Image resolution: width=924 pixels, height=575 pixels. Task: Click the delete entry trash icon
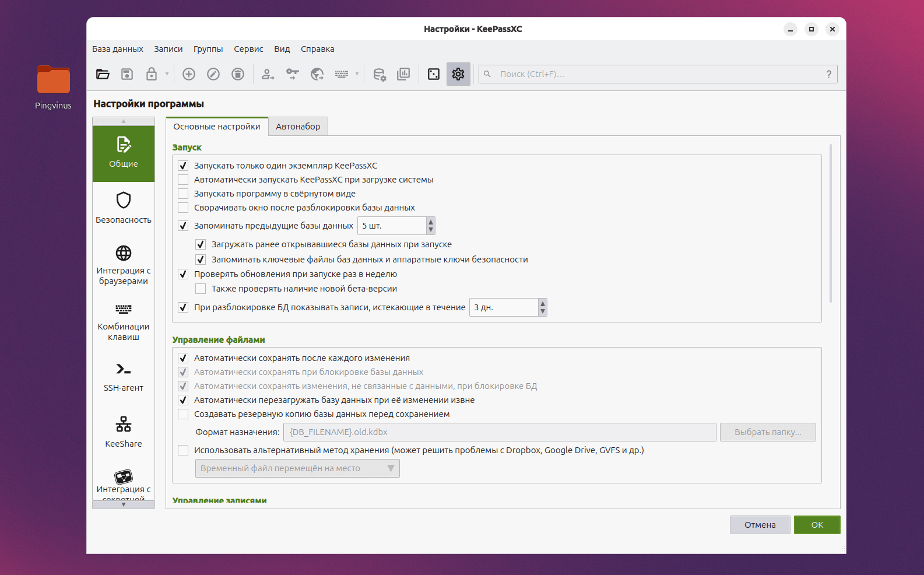coord(238,74)
